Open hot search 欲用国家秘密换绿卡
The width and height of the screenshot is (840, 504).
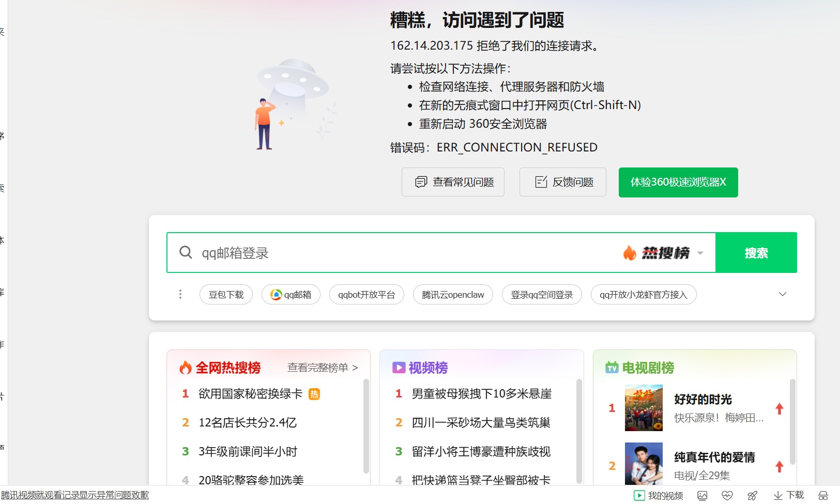250,394
